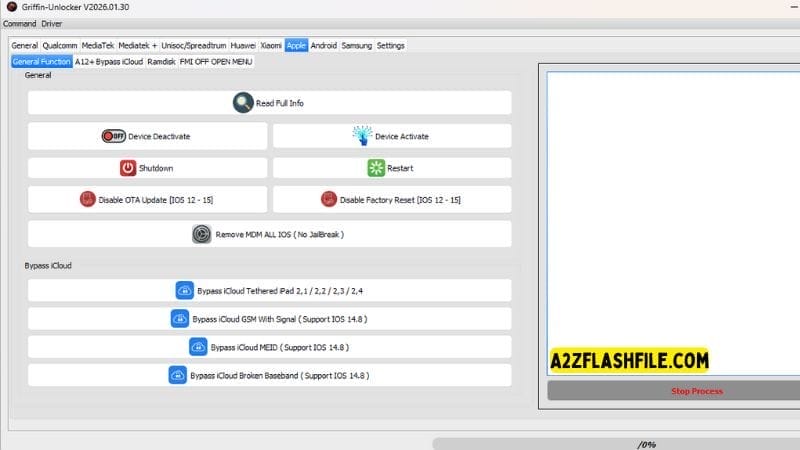Click the progress bar showing /0%
The image size is (800, 450).
(616, 444)
